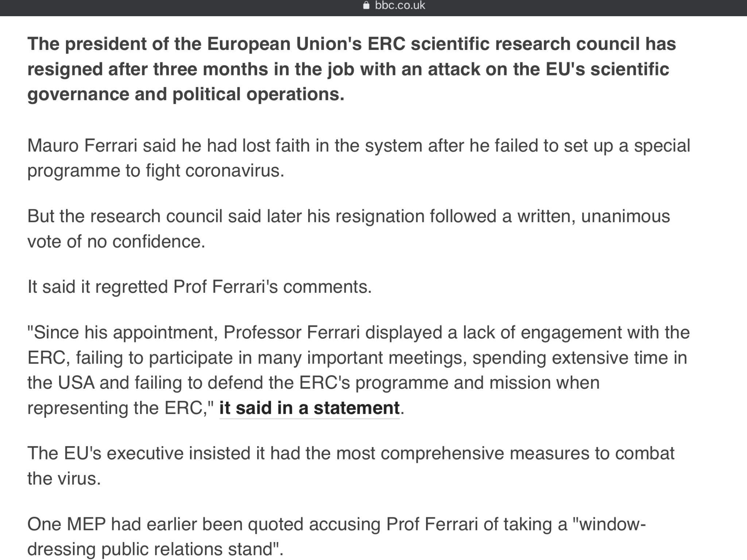Click the paragraph beginning "But the research council"
Viewport: 747px width, 560px height.
(349, 229)
